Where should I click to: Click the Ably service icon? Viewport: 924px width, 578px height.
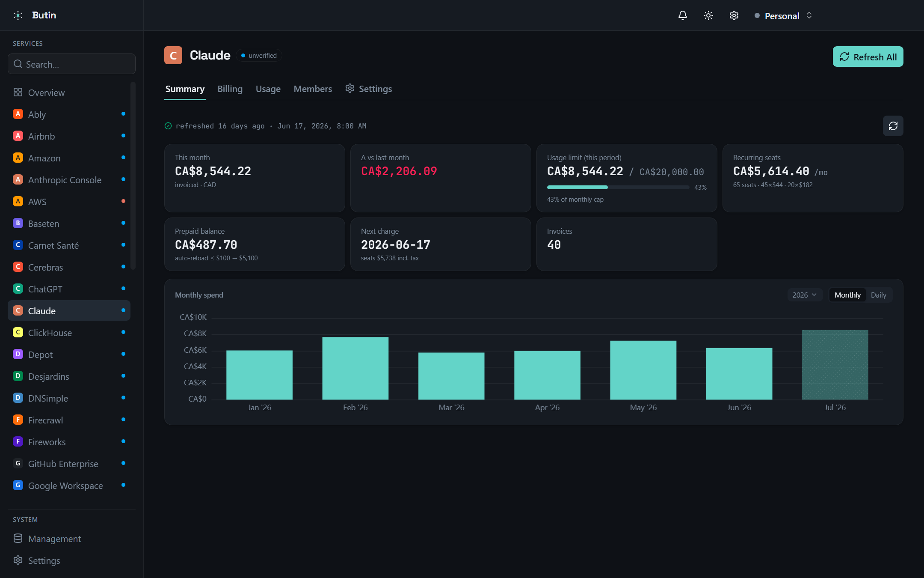coord(18,114)
